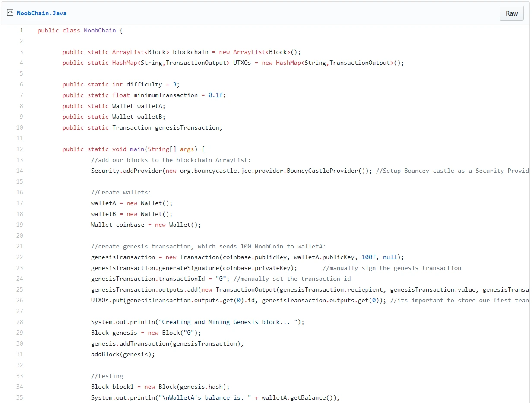Click line number 30
Viewport: 532px width, 403px height.
point(20,343)
